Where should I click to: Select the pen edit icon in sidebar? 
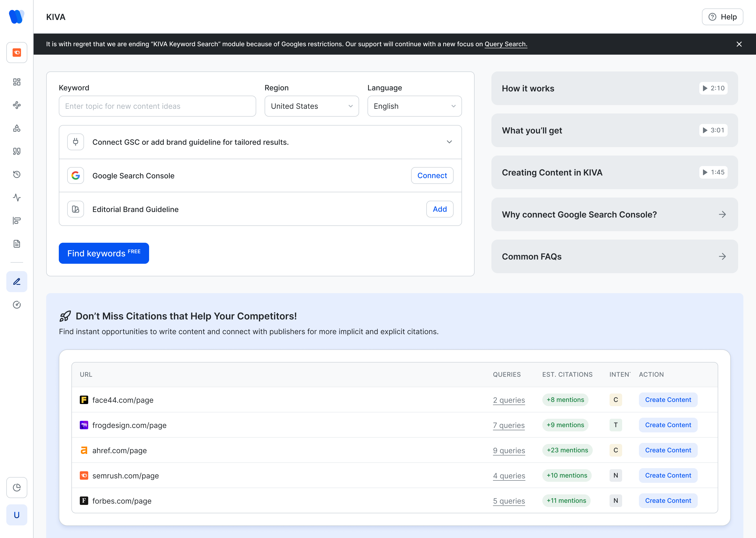17,282
